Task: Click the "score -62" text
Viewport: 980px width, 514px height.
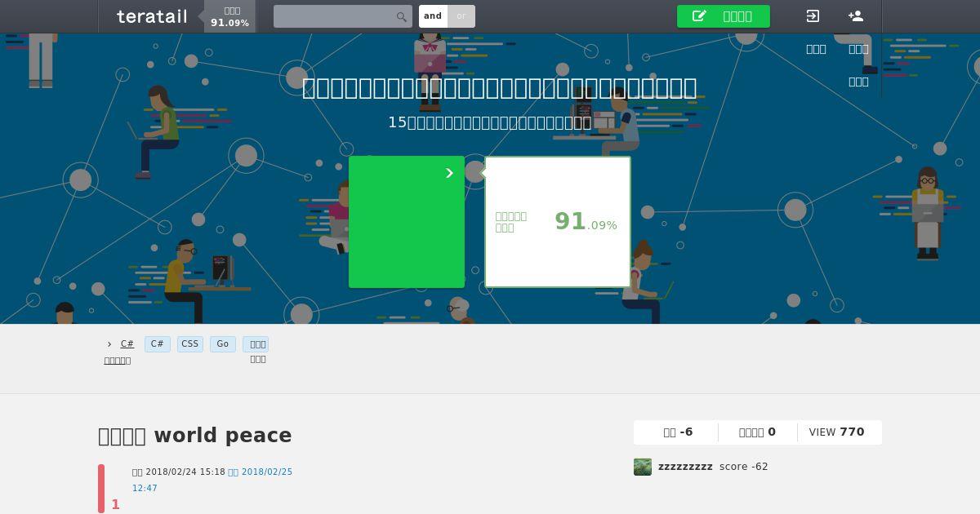Action: click(743, 467)
